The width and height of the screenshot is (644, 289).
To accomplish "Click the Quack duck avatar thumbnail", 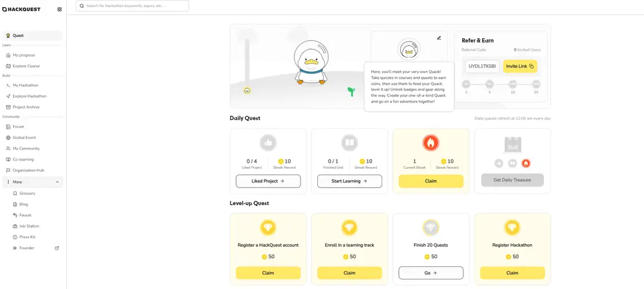I will pyautogui.click(x=409, y=50).
